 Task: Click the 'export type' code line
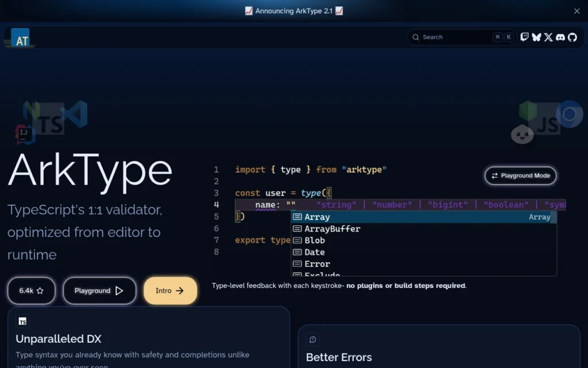[263, 240]
